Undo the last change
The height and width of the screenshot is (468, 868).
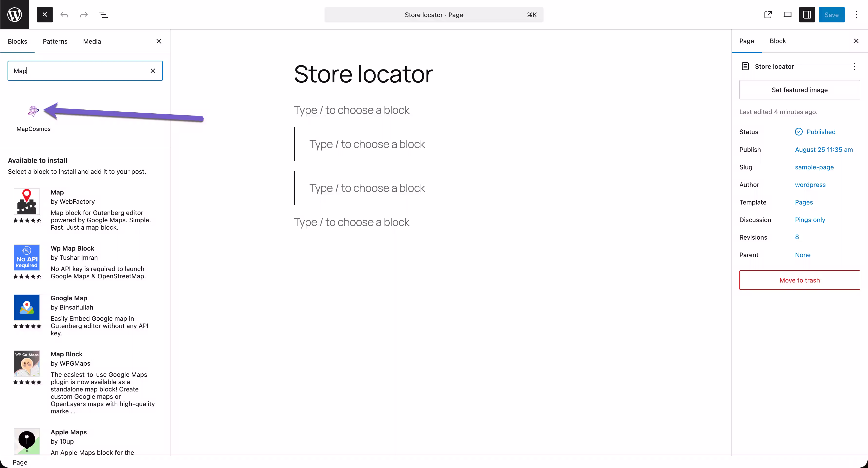64,14
